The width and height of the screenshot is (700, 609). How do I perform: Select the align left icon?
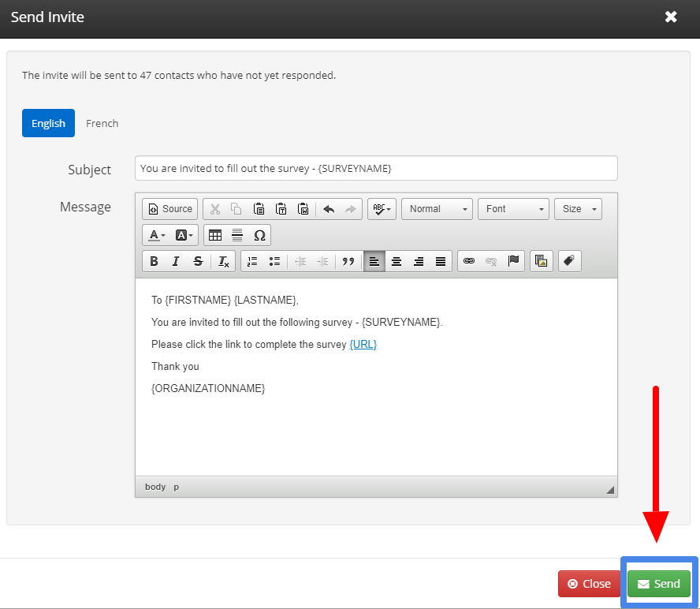[x=374, y=261]
